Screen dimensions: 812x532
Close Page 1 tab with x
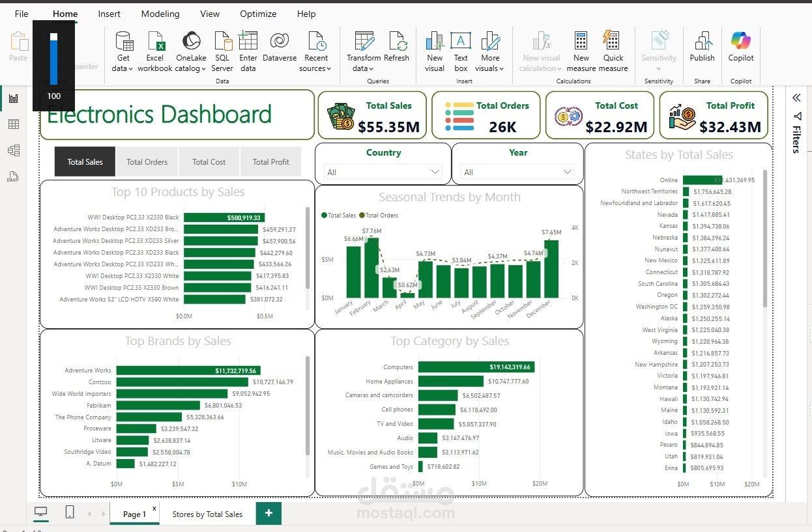coord(154,508)
